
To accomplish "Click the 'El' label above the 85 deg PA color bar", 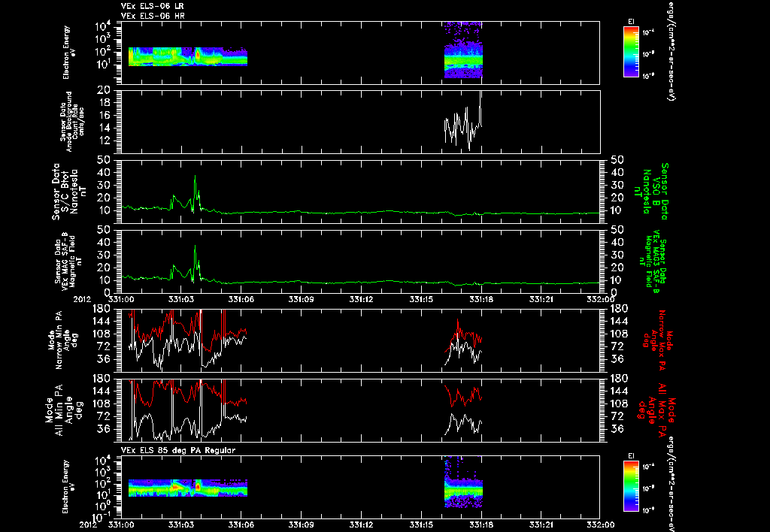I will pos(631,456).
